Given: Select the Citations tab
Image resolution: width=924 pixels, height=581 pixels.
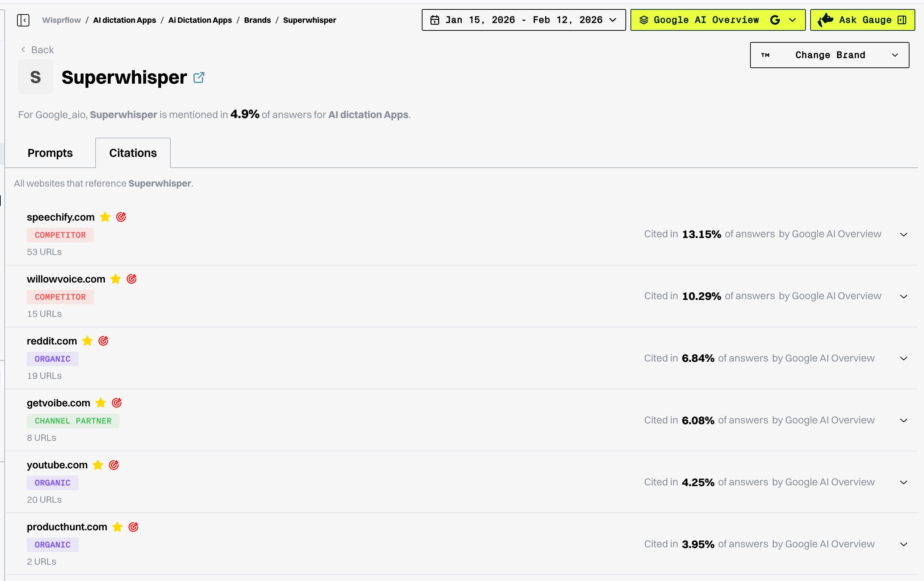Looking at the screenshot, I should click(x=133, y=153).
